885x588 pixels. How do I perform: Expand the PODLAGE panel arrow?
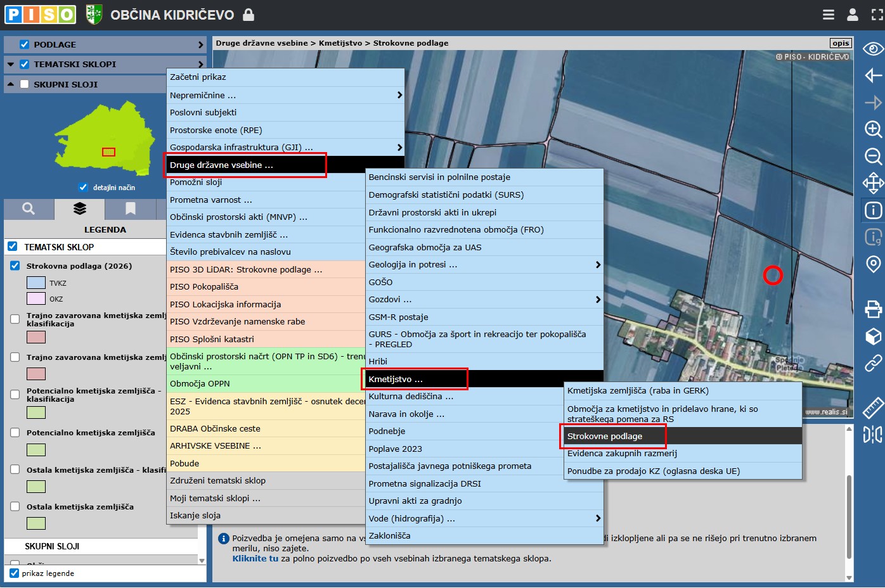pos(200,45)
